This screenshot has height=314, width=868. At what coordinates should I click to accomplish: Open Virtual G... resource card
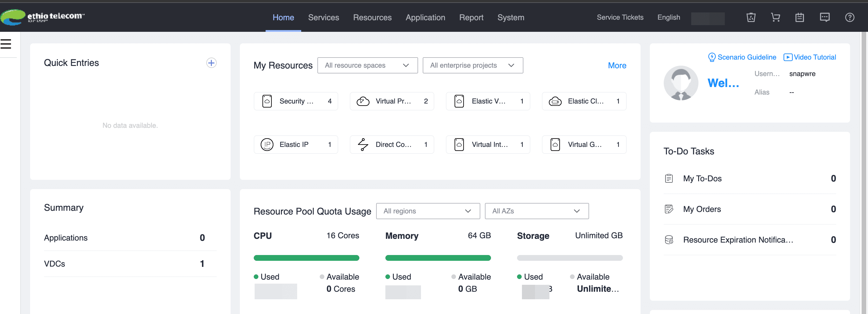point(584,145)
